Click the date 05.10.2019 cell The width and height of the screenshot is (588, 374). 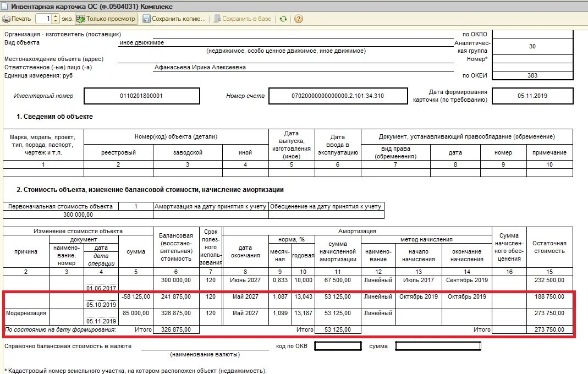(101, 305)
